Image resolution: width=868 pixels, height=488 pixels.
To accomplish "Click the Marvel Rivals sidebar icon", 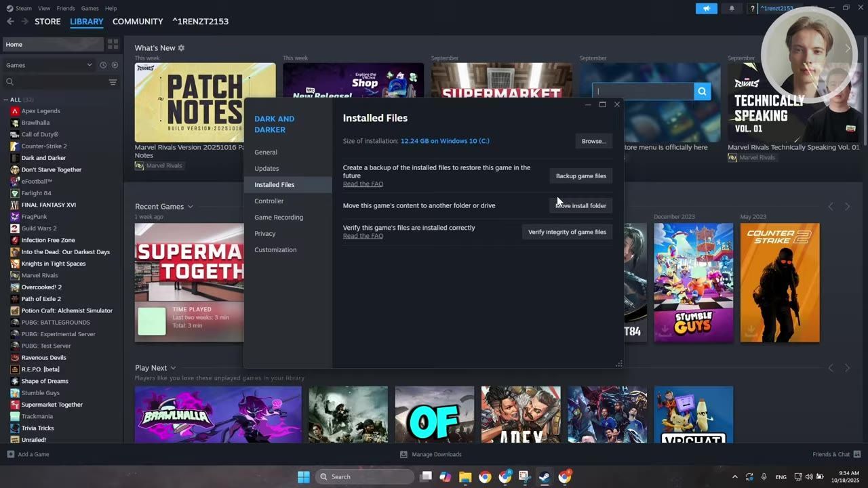I will point(15,276).
